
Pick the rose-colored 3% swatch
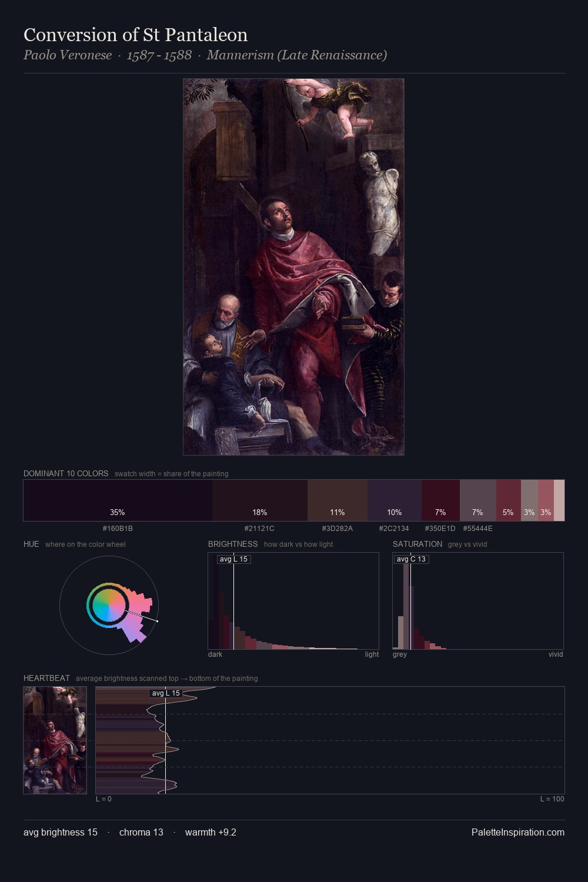click(546, 500)
